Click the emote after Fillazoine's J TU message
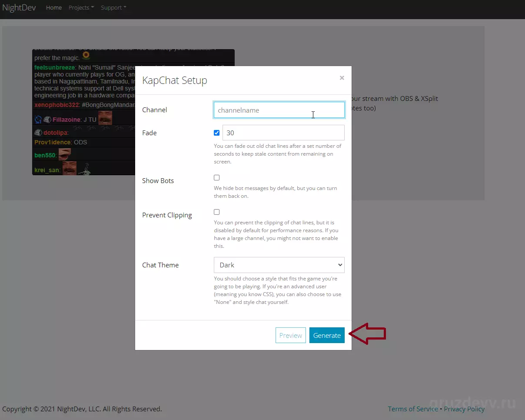The image size is (525, 420). coord(105,118)
